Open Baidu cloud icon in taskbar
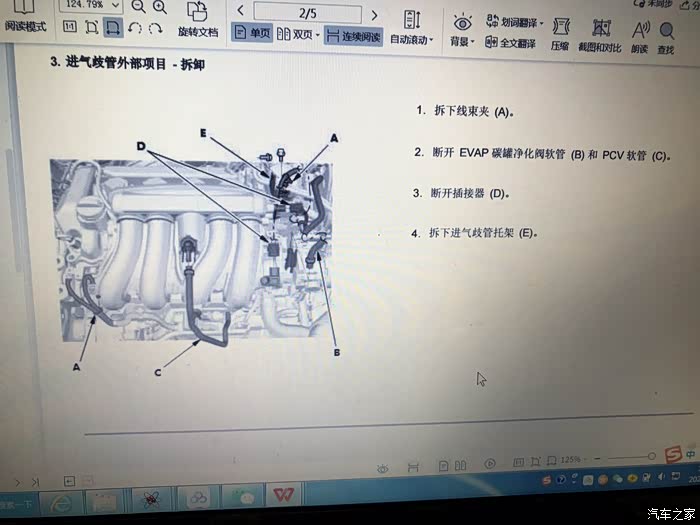The height and width of the screenshot is (525, 700). (x=198, y=499)
